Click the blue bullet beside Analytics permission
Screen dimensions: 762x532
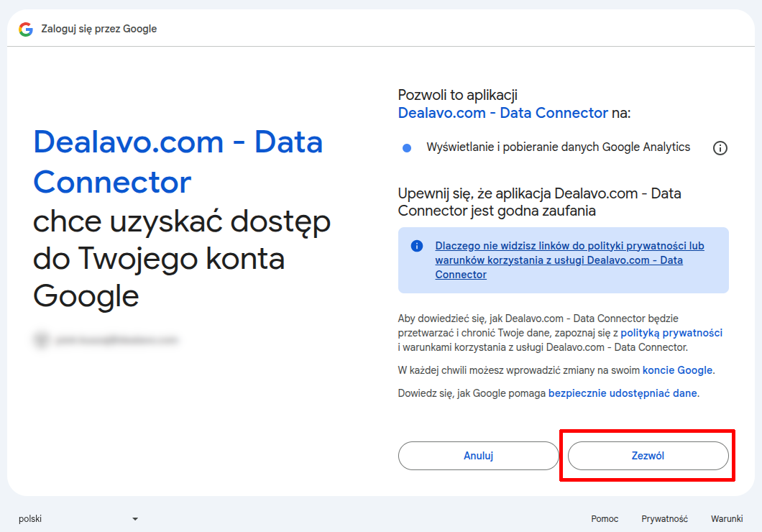(408, 148)
